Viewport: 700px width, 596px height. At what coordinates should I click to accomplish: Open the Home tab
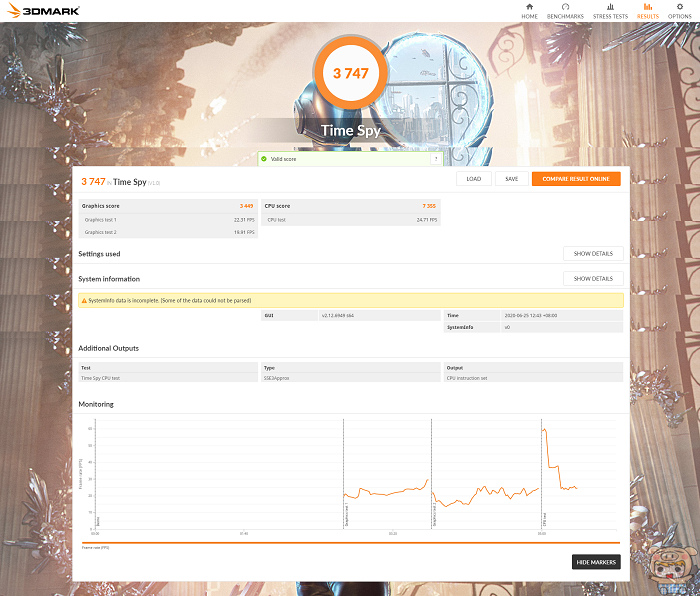pyautogui.click(x=529, y=11)
